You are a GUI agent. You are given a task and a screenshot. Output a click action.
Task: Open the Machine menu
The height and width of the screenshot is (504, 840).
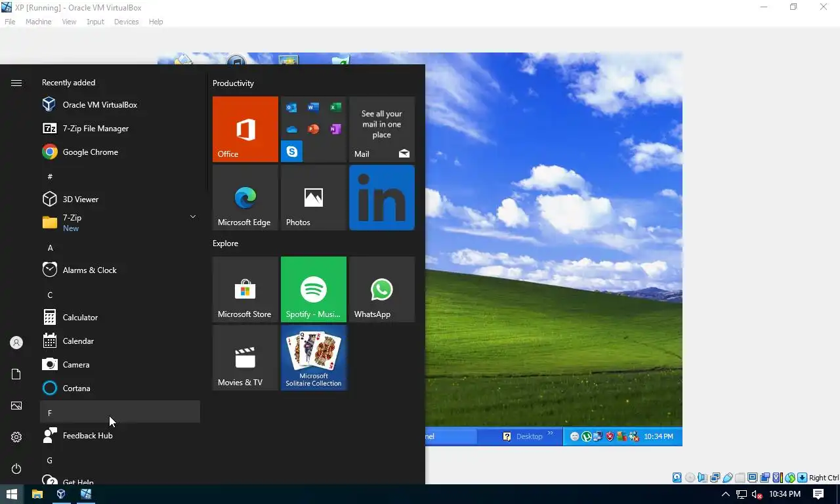click(38, 22)
